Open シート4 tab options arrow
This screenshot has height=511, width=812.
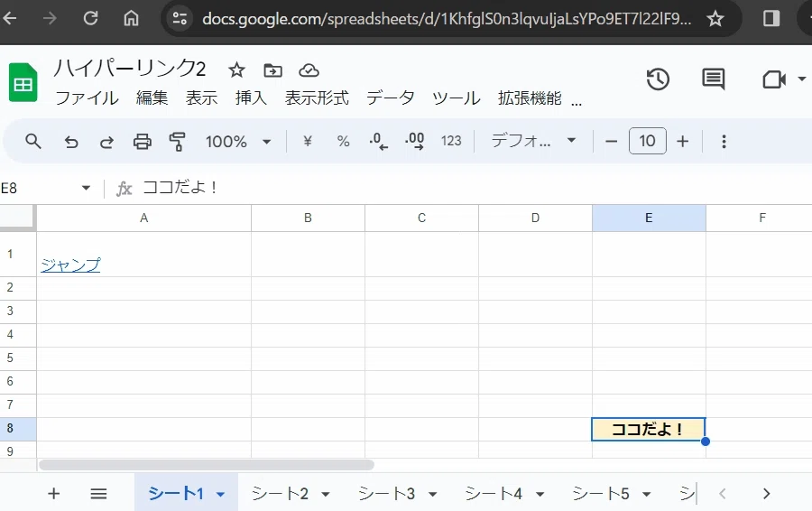540,494
